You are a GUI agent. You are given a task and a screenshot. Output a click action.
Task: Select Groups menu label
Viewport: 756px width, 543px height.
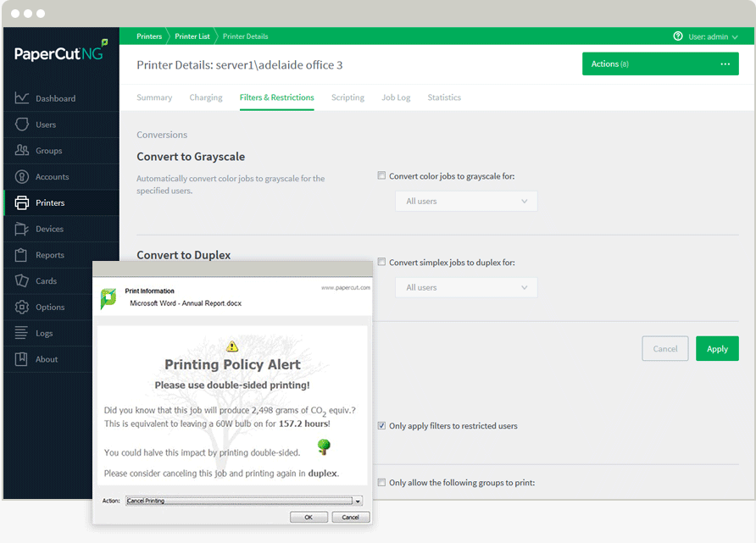[x=48, y=150]
